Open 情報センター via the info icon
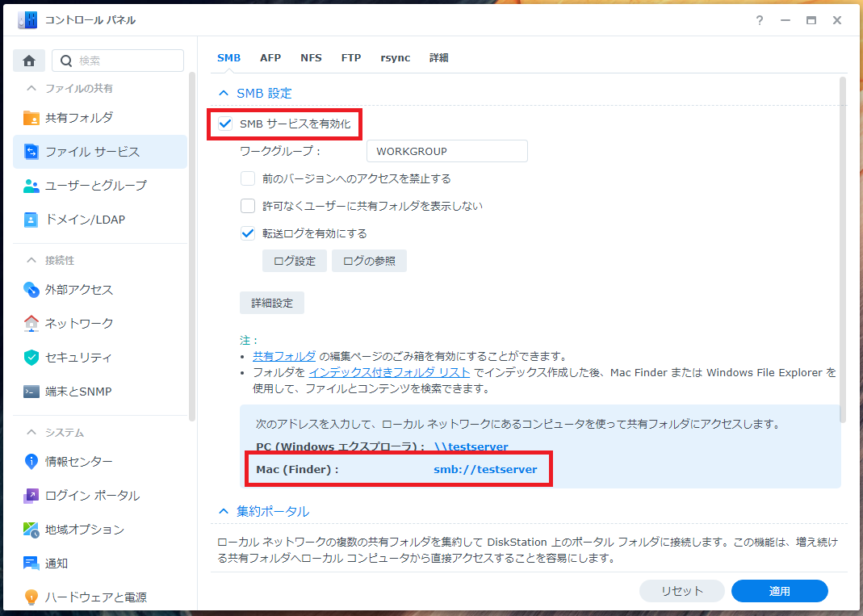This screenshot has height=616, width=863. [x=31, y=461]
